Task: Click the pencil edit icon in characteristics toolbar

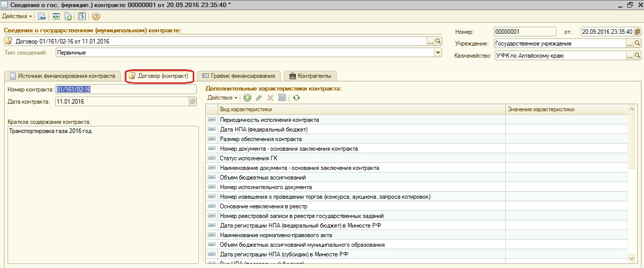Action: point(259,98)
